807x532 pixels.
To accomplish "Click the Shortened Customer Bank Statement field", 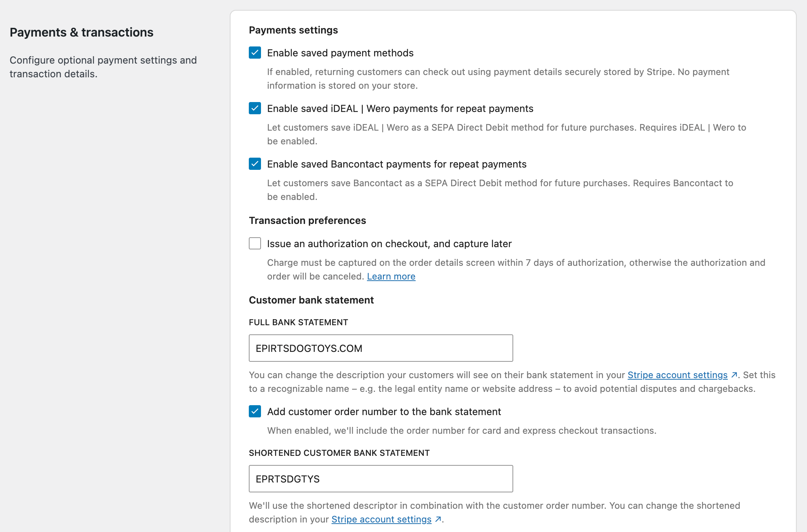I will click(x=381, y=479).
